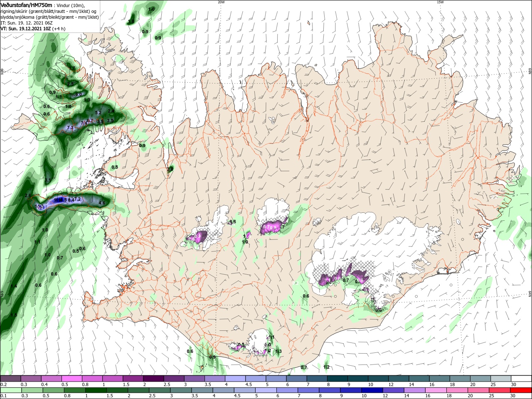Click the '7.4' precipitation value on the map
This screenshot has width=532, height=399.
point(84,123)
